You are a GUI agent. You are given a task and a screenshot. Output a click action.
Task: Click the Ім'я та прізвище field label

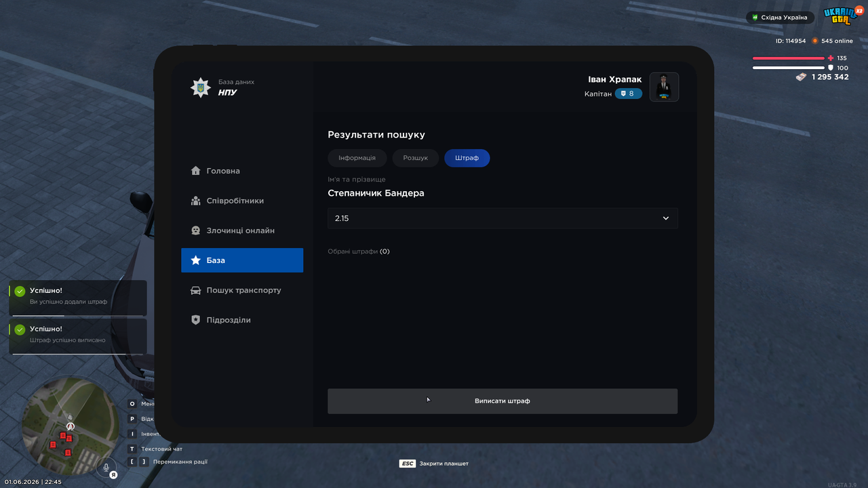point(357,180)
